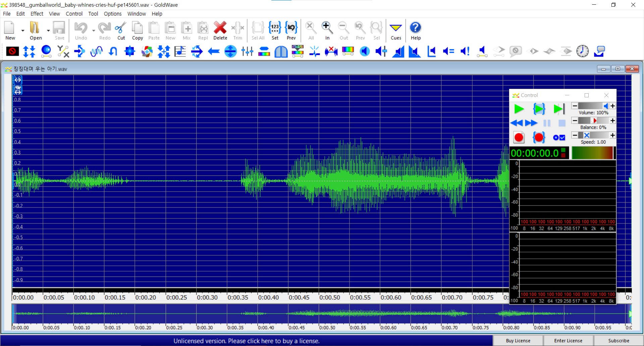Click the echo U-turn arrow effect icon
This screenshot has width=644, height=346.
pyautogui.click(x=113, y=51)
